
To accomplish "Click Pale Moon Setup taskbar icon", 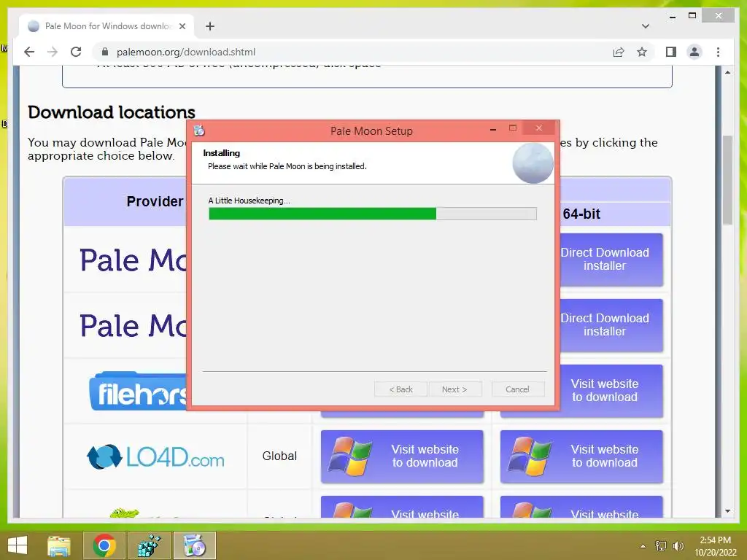I will pos(194,545).
